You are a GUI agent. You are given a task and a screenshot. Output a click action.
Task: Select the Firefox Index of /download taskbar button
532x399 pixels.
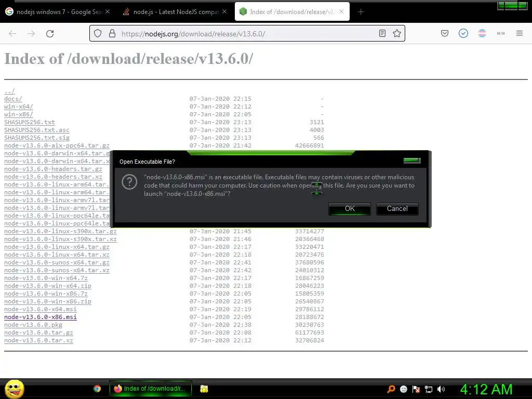pos(150,389)
